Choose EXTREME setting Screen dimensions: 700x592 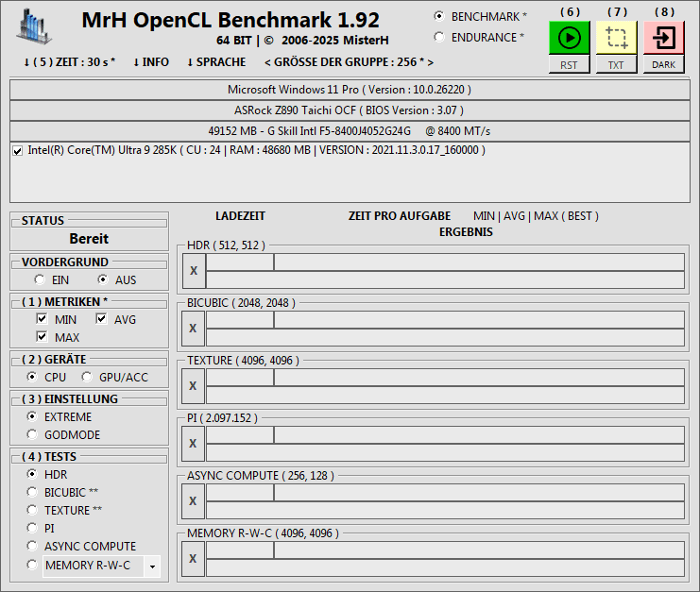32,416
